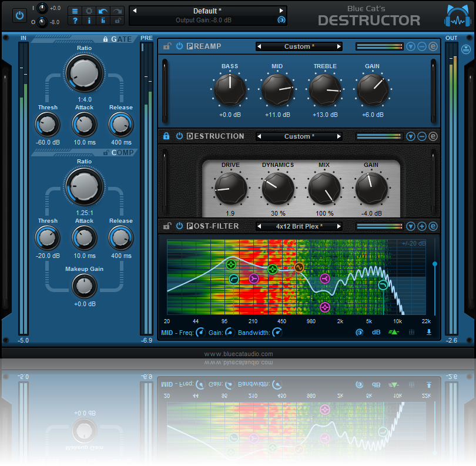Open the 4x12 Brit Plex preset menu
Image resolution: width=476 pixels, height=466 pixels.
(299, 226)
